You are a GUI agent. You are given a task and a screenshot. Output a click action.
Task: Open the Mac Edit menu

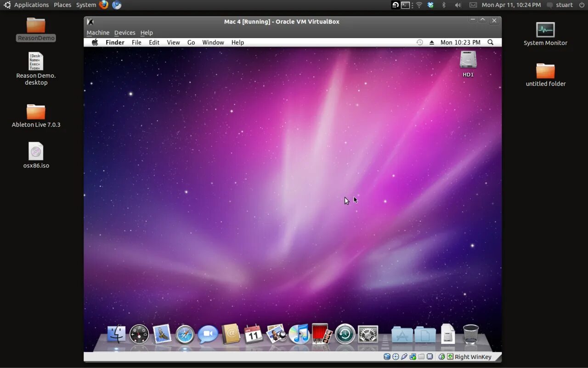coord(154,42)
